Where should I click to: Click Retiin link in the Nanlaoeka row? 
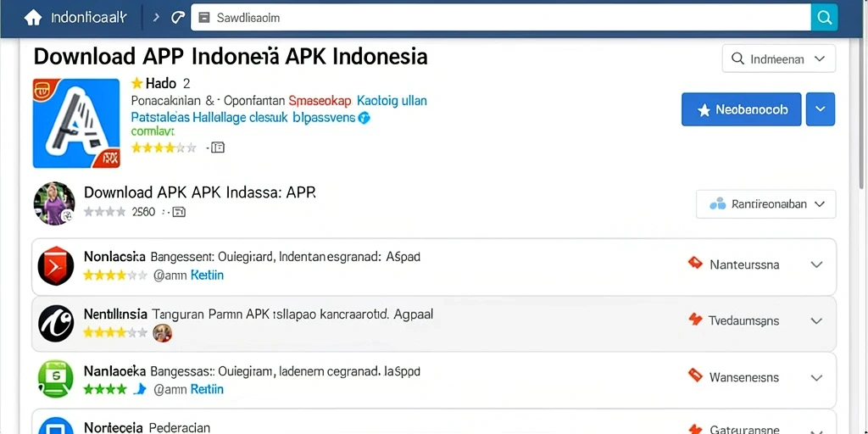click(207, 389)
